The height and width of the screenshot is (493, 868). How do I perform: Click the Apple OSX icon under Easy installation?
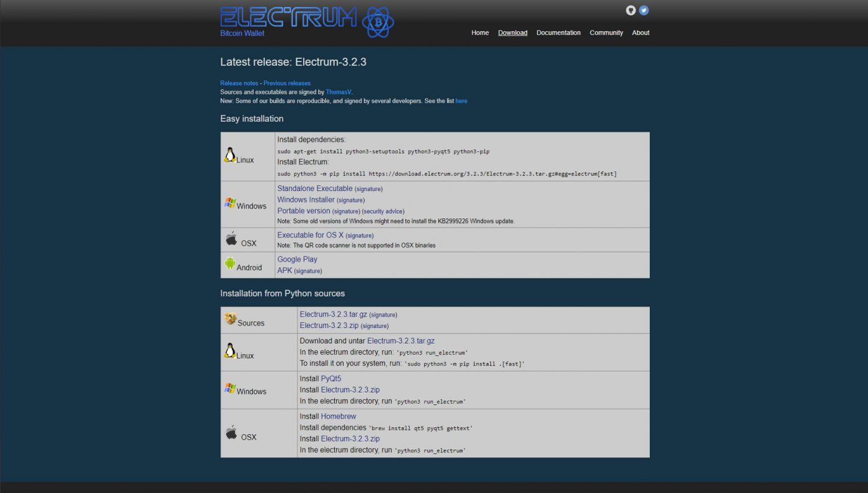tap(231, 239)
